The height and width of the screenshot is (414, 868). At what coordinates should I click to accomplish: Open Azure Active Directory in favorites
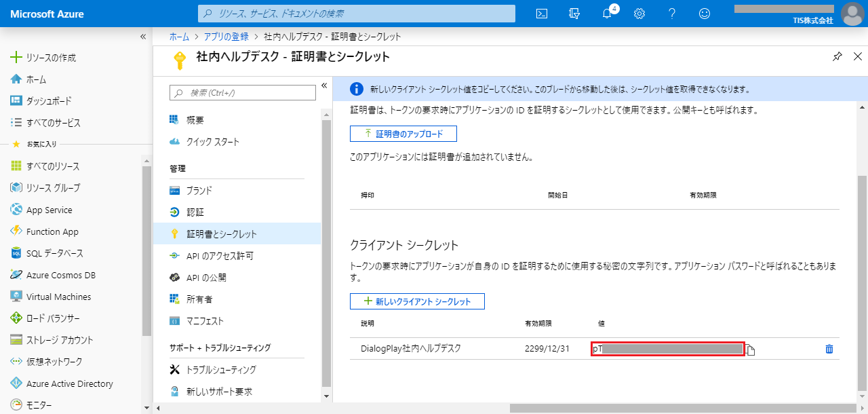point(61,383)
